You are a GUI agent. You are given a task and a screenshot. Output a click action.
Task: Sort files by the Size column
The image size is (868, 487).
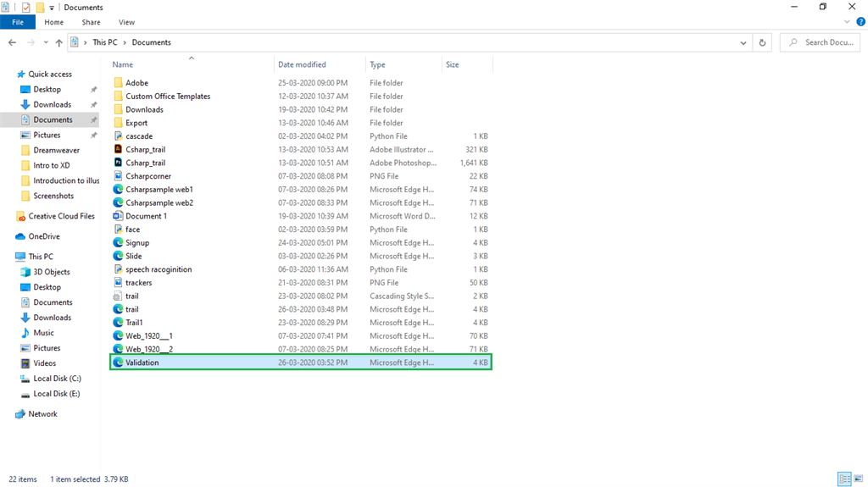click(453, 64)
